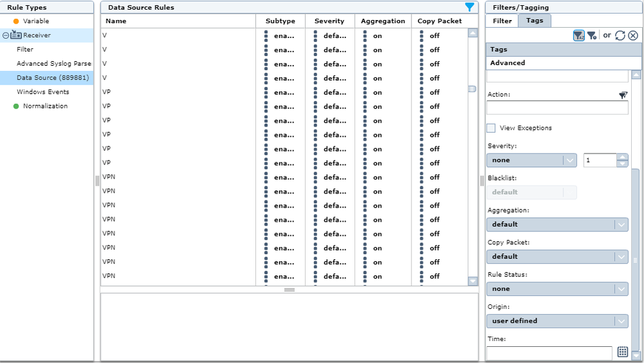Screen dimensions: 644x363
Task: Open the Severity dropdown set to none
Action: [x=531, y=160]
